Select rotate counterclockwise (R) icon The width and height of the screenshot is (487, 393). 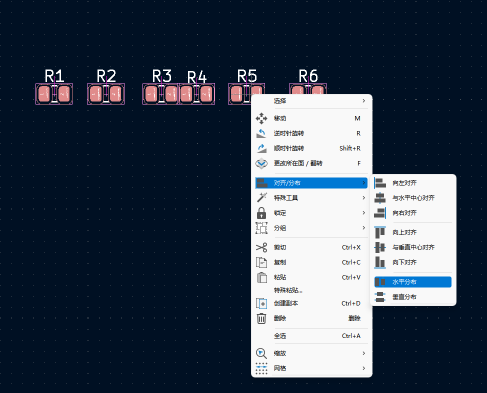click(x=261, y=133)
